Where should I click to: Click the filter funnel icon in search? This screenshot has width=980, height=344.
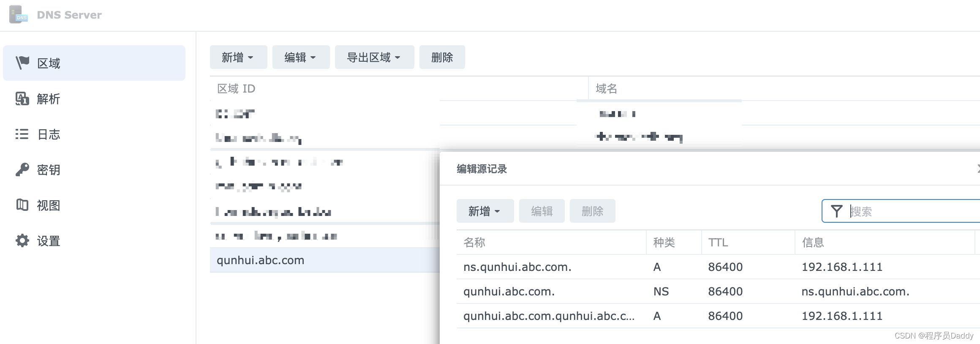click(836, 211)
